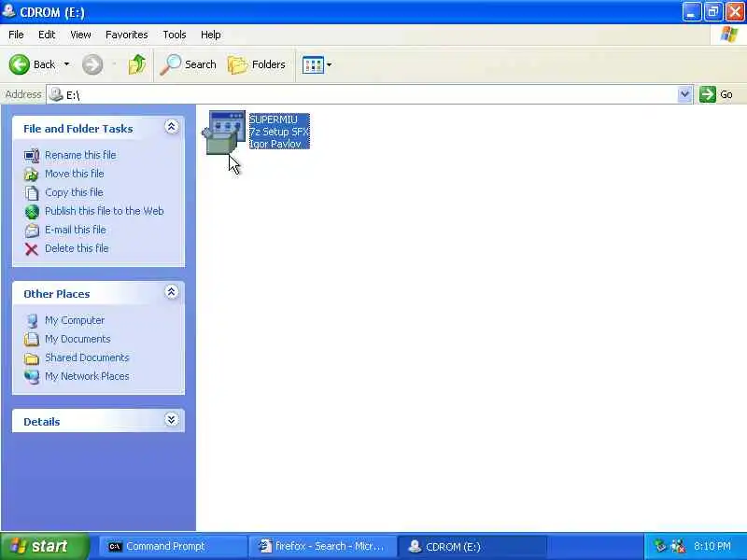
Task: Open the Favorites menu
Action: (x=127, y=35)
